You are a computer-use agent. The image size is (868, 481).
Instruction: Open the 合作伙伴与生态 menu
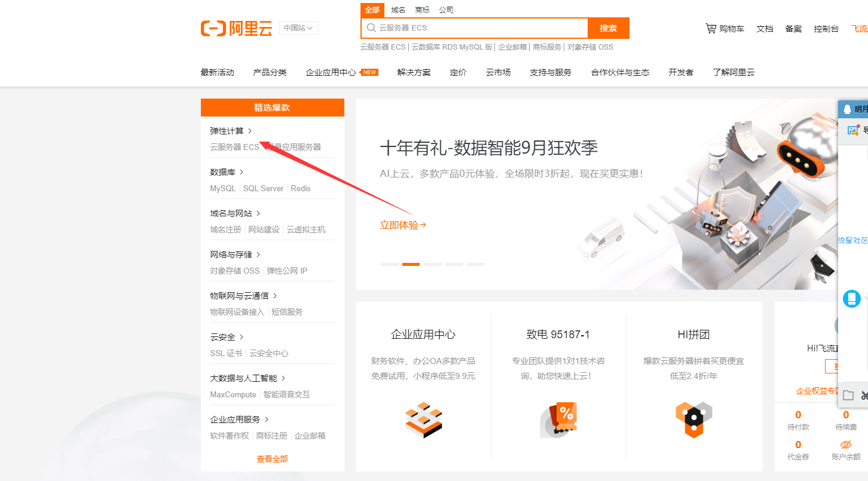tap(620, 72)
